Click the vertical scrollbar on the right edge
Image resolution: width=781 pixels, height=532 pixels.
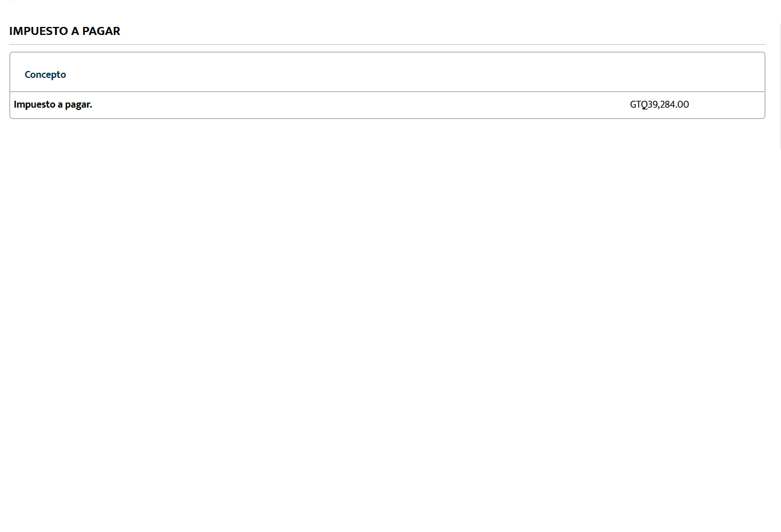pyautogui.click(x=780, y=86)
